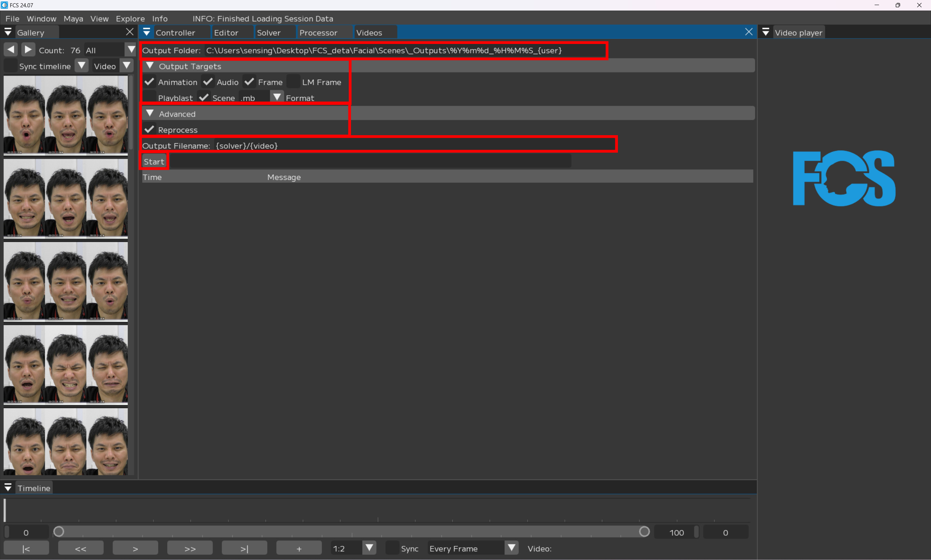
Task: Close the Gallery panel with X
Action: 129,32
